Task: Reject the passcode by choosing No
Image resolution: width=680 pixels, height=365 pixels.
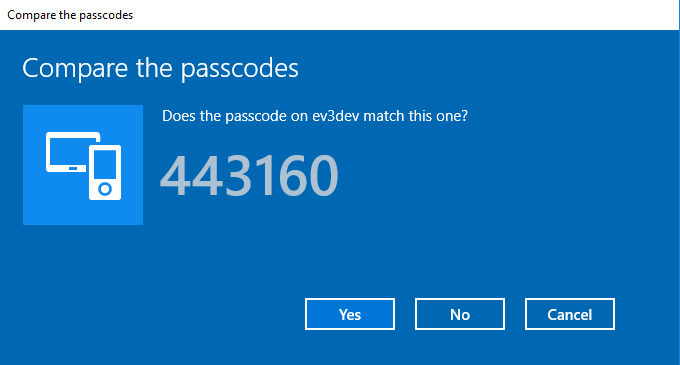Action: [x=460, y=314]
